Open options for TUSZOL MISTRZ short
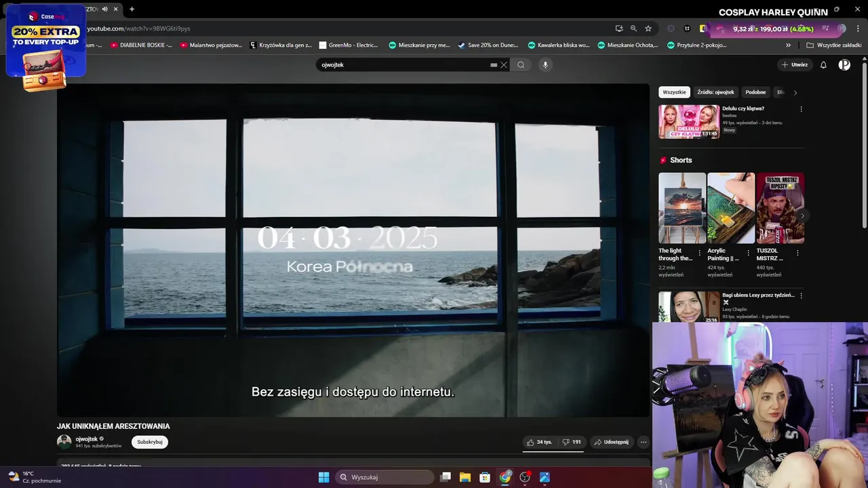 tap(797, 253)
